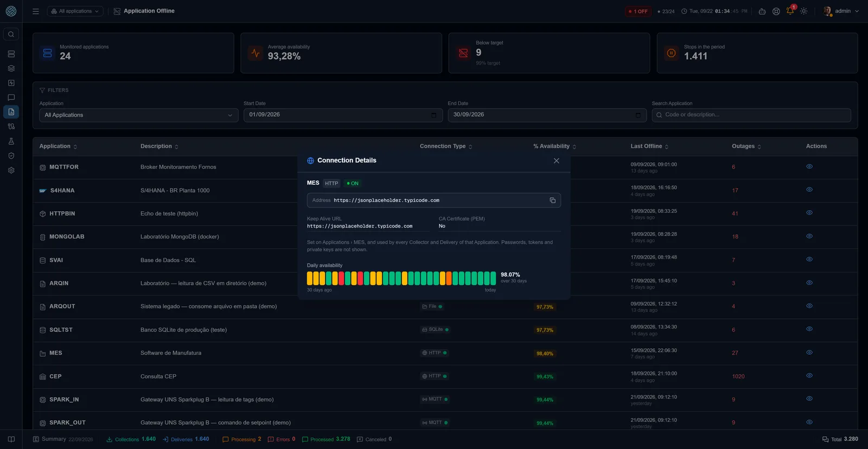
Task: View details for SQLTST row
Action: 809,329
